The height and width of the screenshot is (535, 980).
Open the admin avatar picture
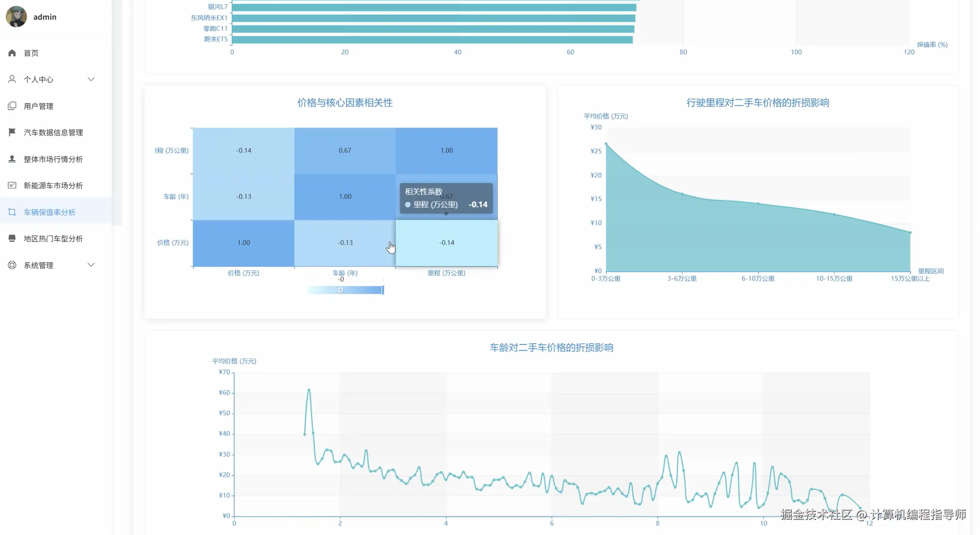(16, 17)
